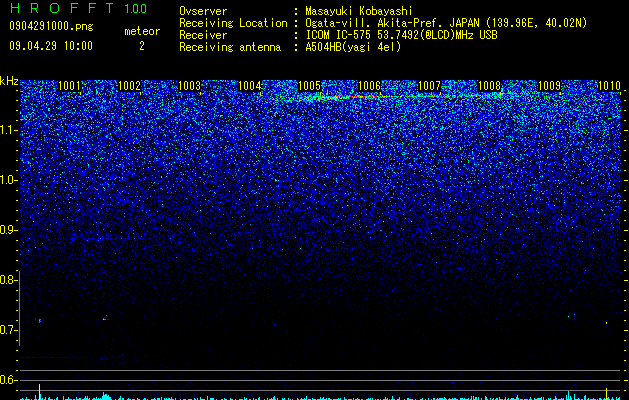This screenshot has height=400, width=629.
Task: Select the 1002 time marker label
Action: (x=130, y=86)
